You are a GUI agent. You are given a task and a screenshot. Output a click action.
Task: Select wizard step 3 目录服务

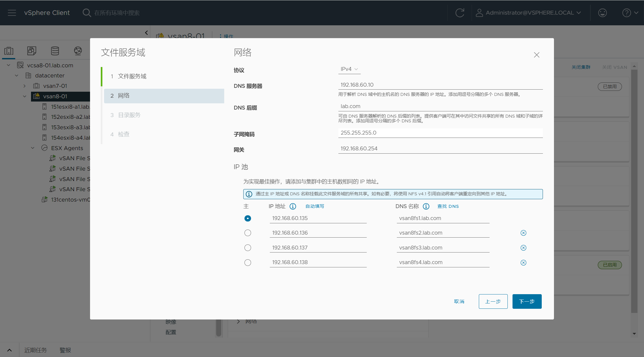164,115
